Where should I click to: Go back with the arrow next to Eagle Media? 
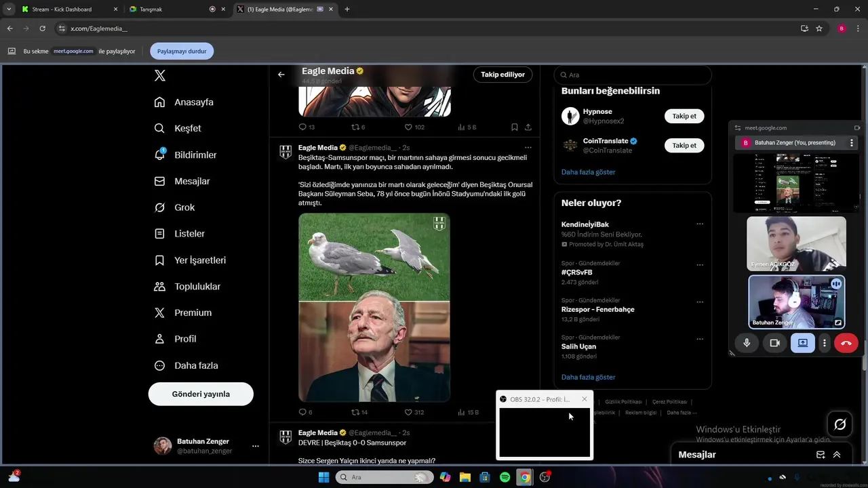[281, 75]
